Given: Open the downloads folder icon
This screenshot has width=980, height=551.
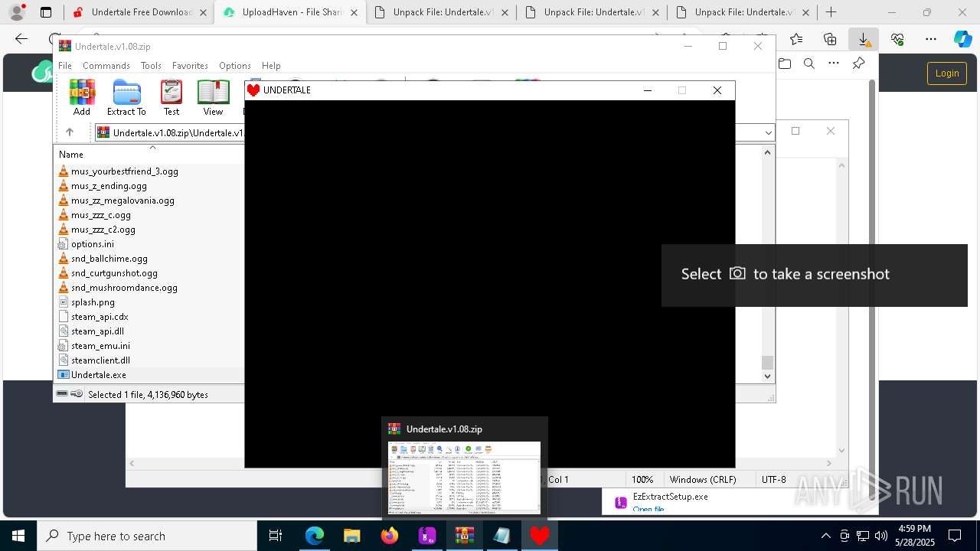Looking at the screenshot, I should pos(785,64).
